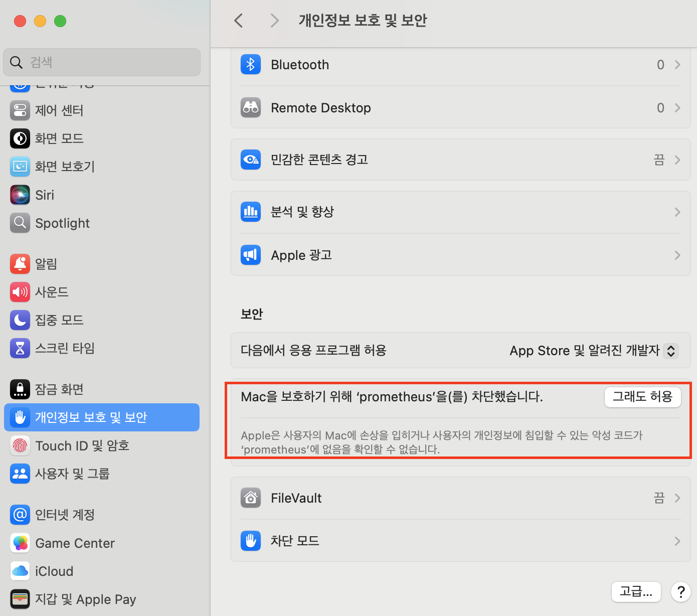Screen dimensions: 697x616
Task: Select 사운드 label in sidebar
Action: 52,292
